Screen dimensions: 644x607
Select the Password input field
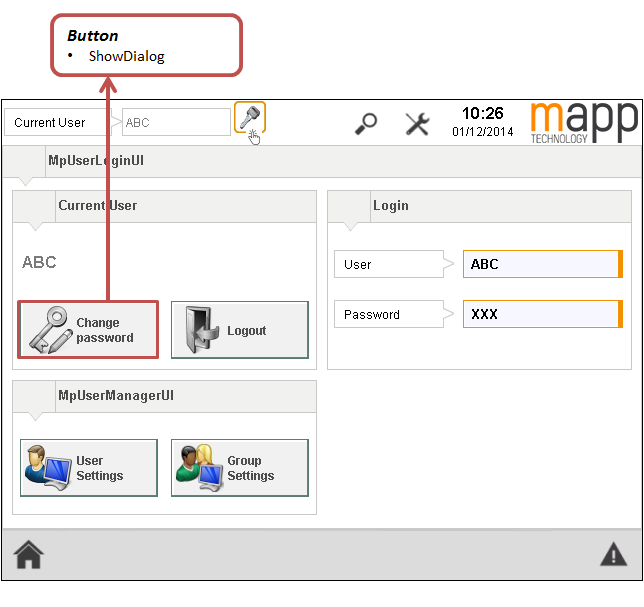543,314
